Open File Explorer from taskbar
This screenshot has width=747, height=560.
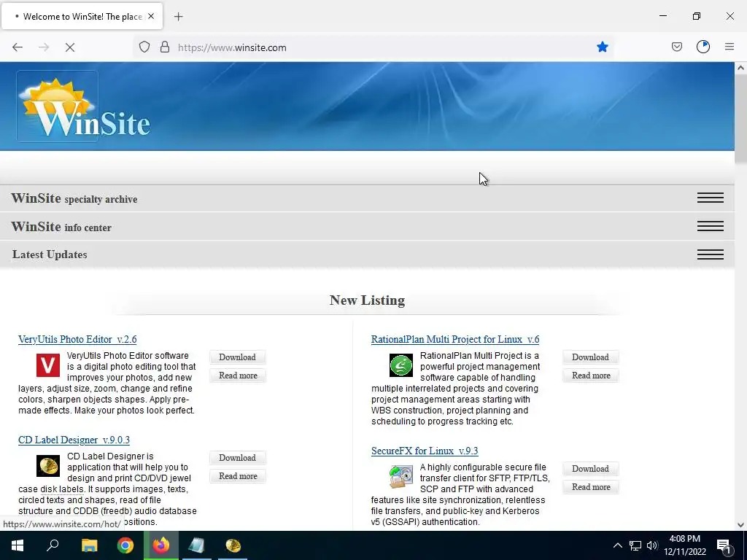pos(89,545)
